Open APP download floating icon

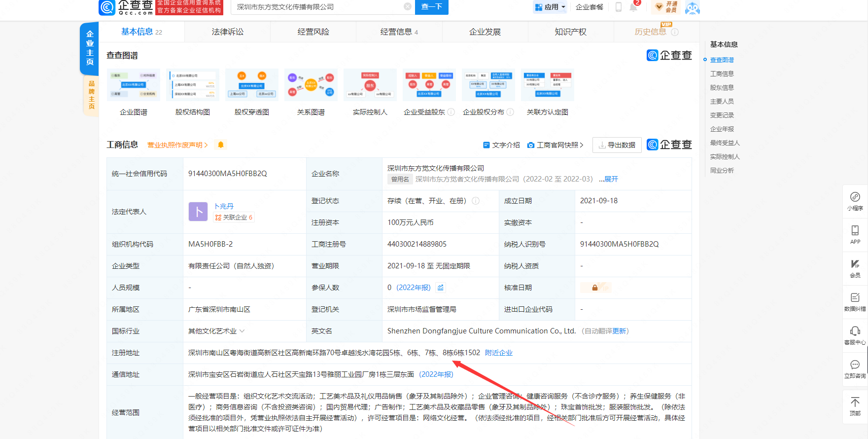click(x=855, y=234)
